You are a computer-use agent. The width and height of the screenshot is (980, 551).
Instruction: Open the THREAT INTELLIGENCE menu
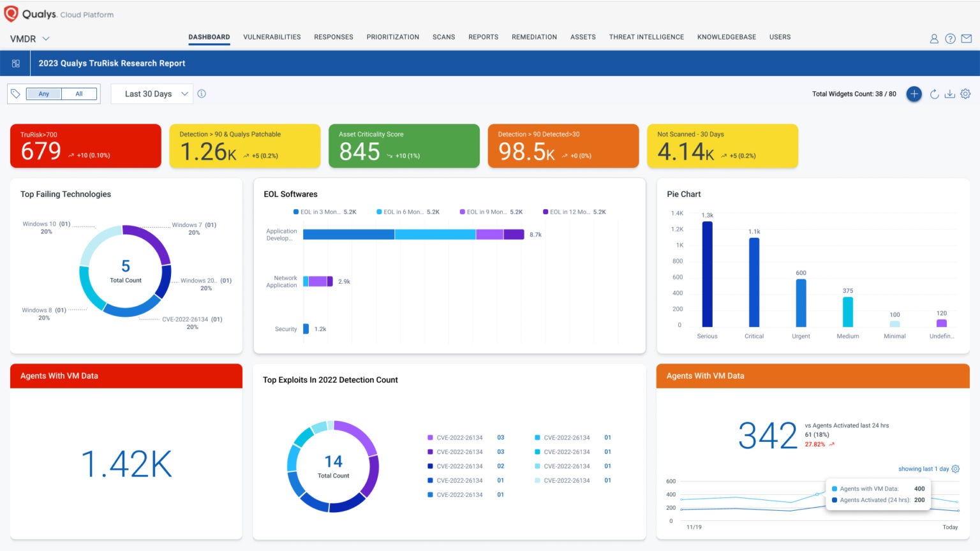tap(646, 36)
